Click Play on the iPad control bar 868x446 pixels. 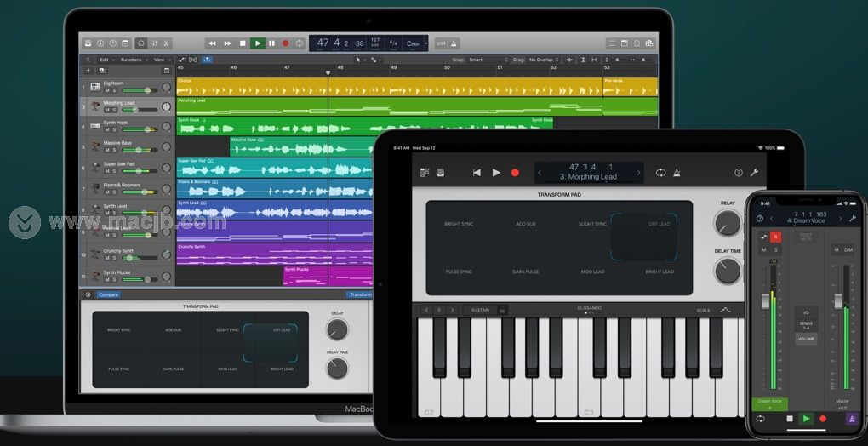(x=496, y=173)
